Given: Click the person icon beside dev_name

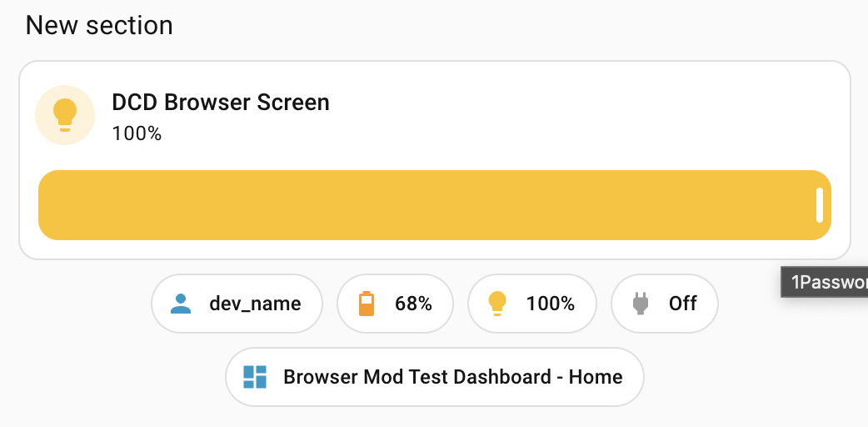Looking at the screenshot, I should coord(181,304).
